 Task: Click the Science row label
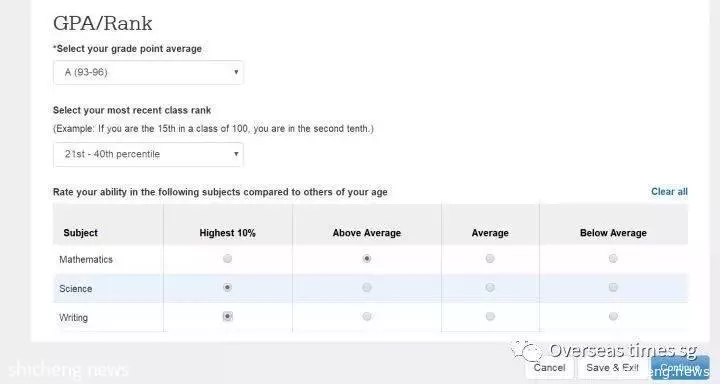pos(76,288)
